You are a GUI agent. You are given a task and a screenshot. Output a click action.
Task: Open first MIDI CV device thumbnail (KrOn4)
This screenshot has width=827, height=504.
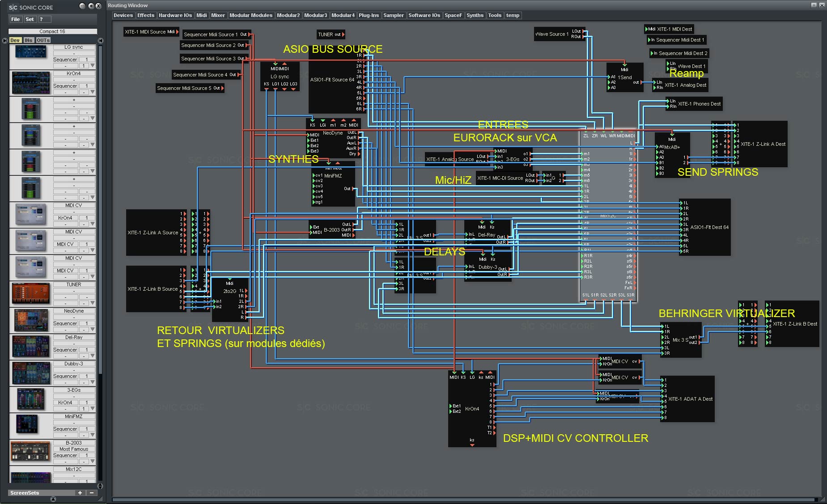pos(31,215)
